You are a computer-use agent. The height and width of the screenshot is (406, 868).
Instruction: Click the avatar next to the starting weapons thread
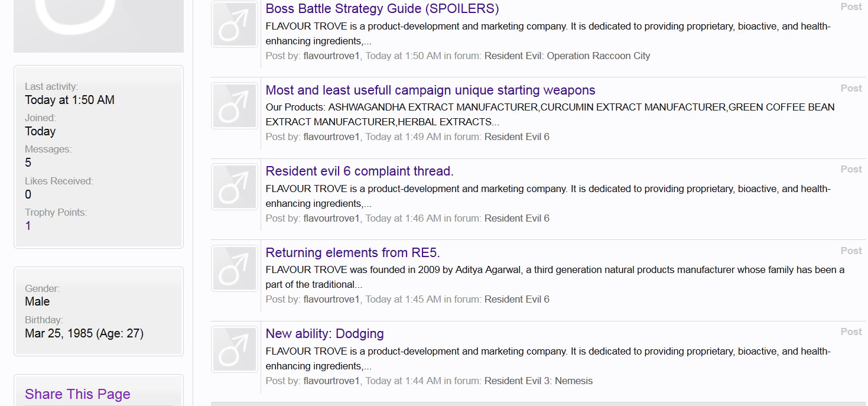coord(235,106)
